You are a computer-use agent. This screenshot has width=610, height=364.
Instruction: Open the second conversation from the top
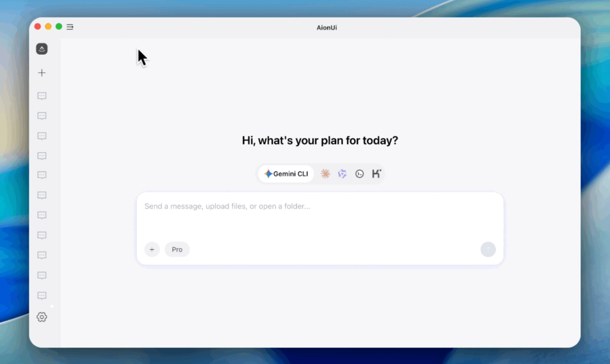coord(42,116)
